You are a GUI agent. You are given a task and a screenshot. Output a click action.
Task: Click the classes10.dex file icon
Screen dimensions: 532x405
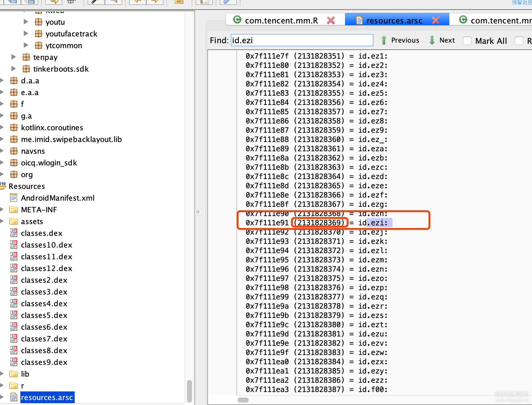point(14,244)
